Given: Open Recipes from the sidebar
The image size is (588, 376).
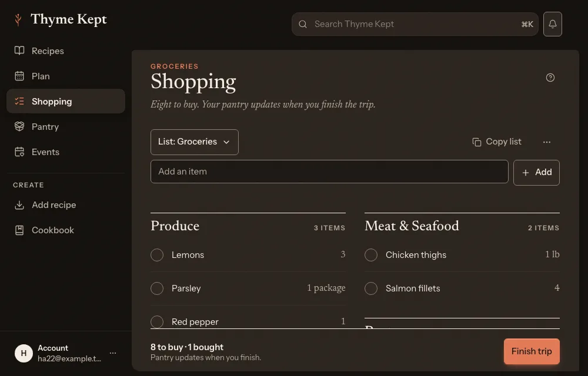Looking at the screenshot, I should coord(66,51).
